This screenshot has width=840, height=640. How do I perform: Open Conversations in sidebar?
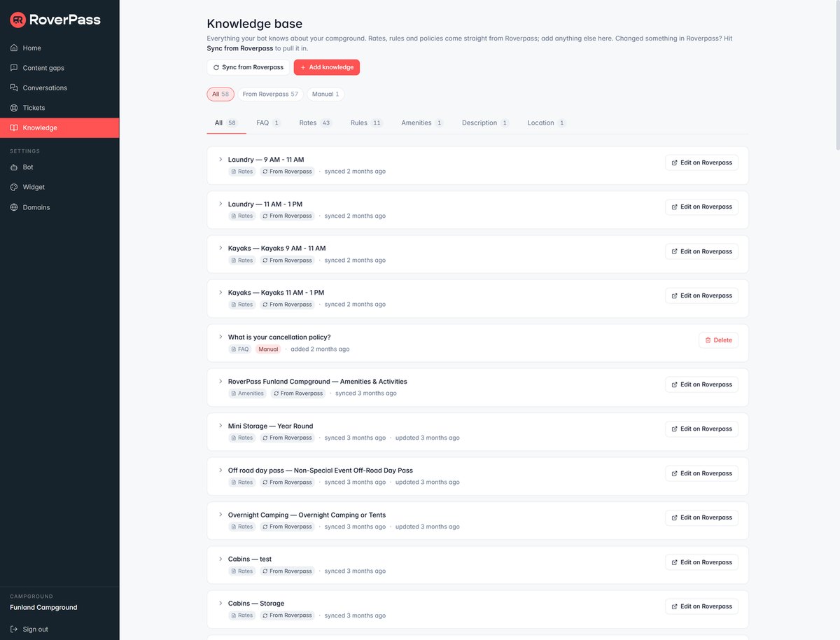coord(59,88)
